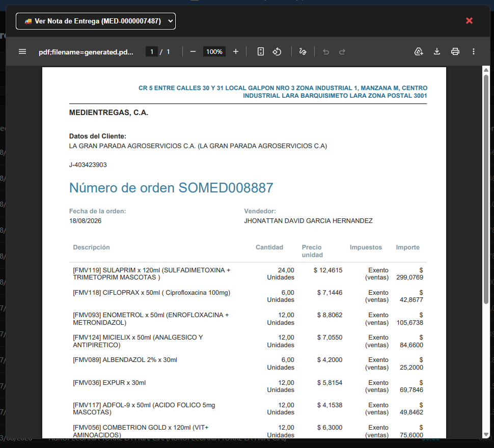Click the Fecha de la orden label
494x448 pixels.
click(98, 211)
